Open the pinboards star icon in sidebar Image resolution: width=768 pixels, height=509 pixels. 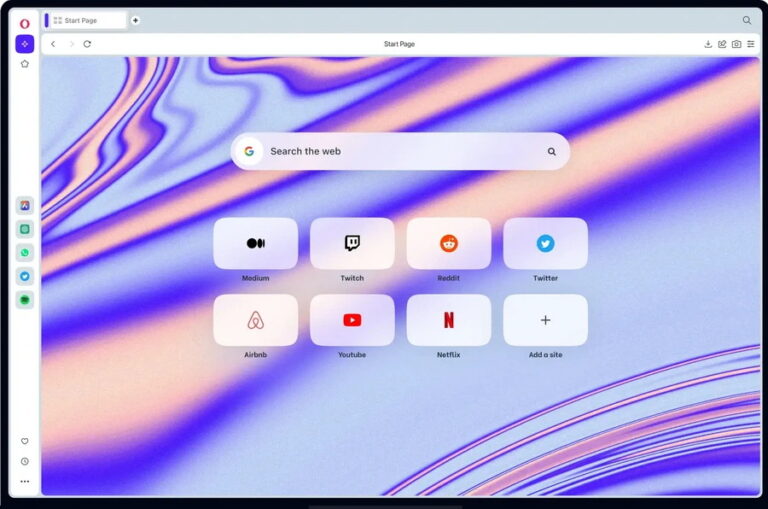point(24,64)
